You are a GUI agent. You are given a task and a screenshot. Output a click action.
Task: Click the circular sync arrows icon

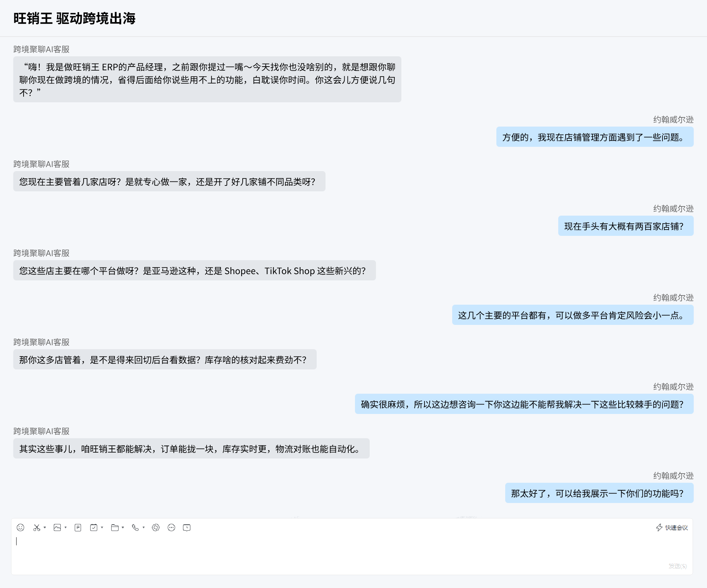pyautogui.click(x=156, y=527)
